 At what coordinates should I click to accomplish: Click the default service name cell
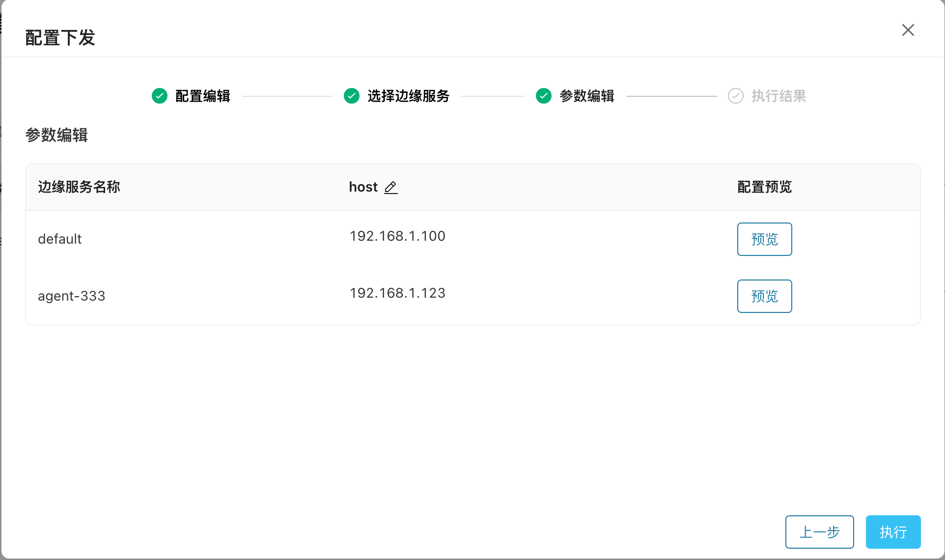coord(60,239)
